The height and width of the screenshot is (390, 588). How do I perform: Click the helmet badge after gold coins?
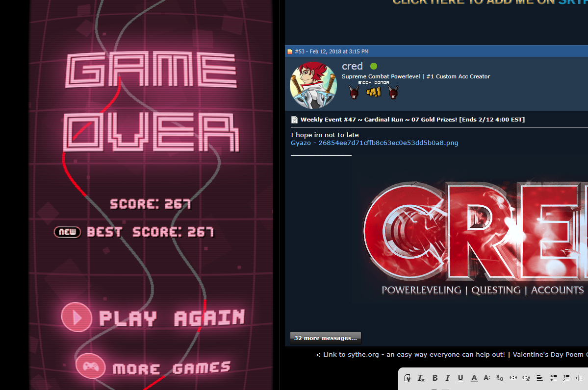pos(393,92)
